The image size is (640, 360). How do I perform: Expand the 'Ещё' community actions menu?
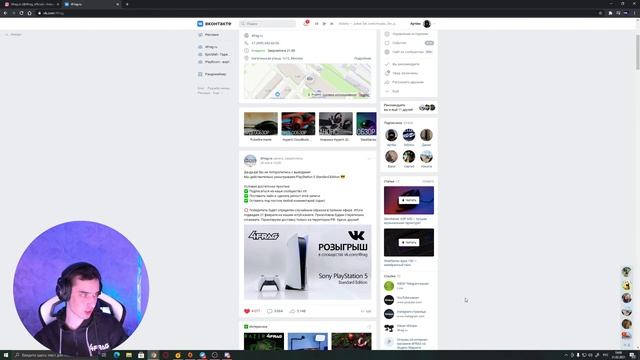392,91
